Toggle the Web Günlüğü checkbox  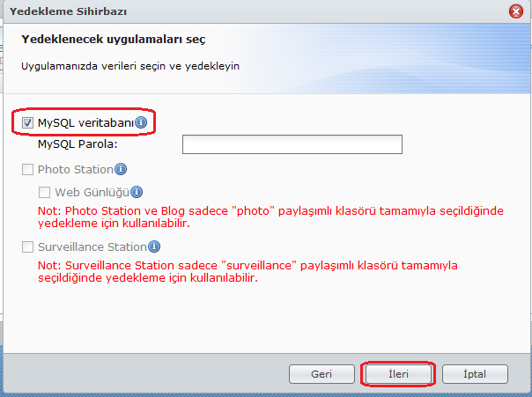[x=45, y=192]
